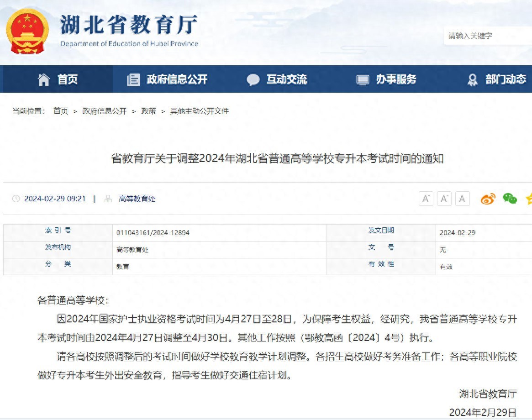Open the 政府信息公开 navigation menu

(177, 79)
